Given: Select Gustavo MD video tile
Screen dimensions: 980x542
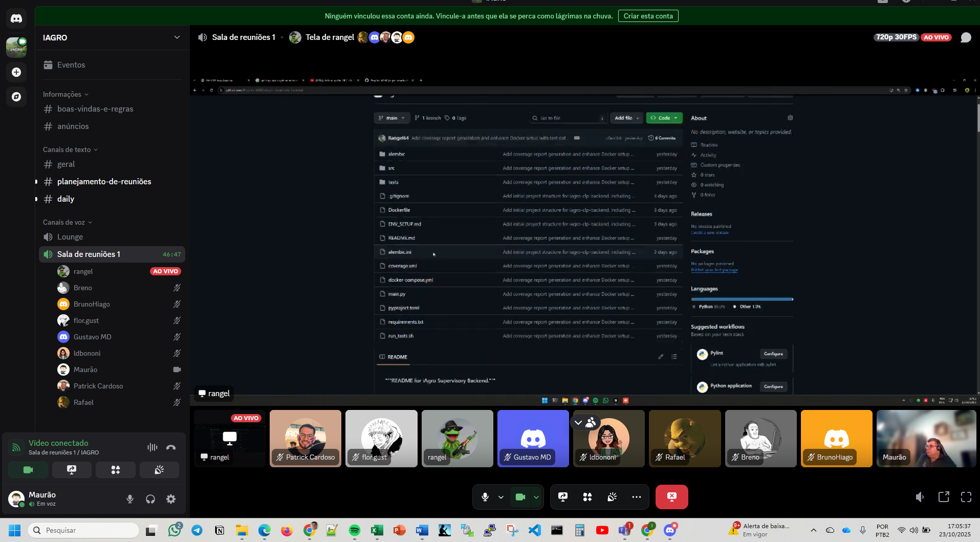Looking at the screenshot, I should 533,439.
